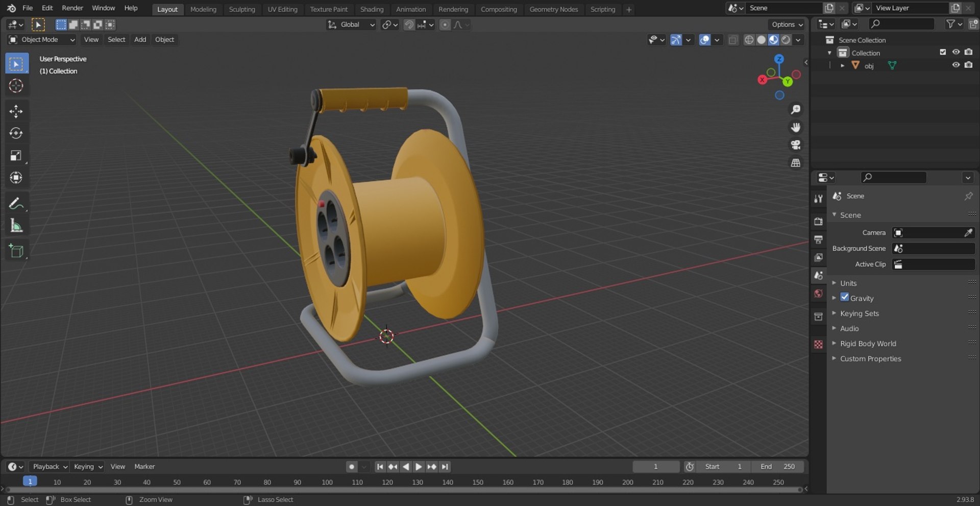Image resolution: width=980 pixels, height=506 pixels.
Task: Click frame 100 on the timeline
Action: (327, 482)
